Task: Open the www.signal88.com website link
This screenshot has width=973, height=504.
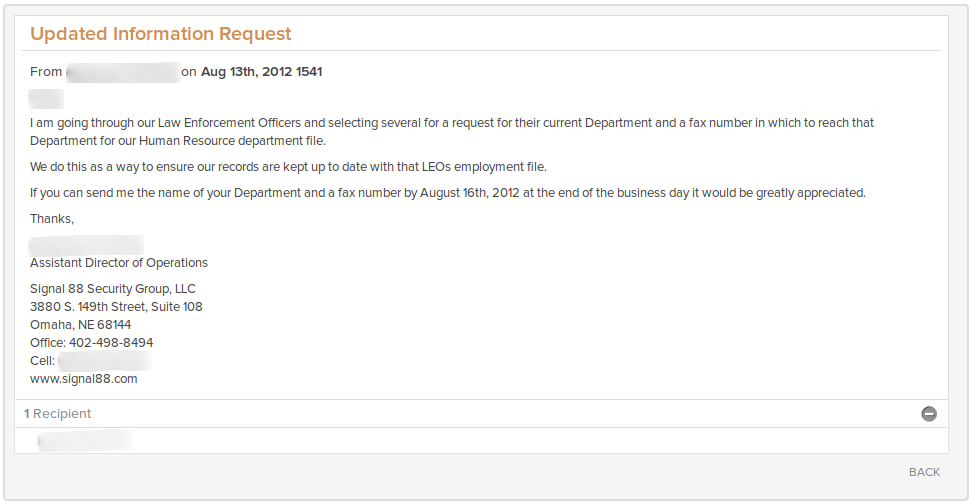Action: [84, 379]
